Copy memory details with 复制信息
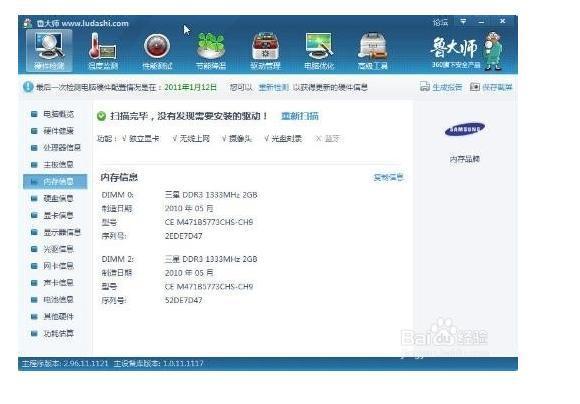This screenshot has height=404, width=580. 388,178
